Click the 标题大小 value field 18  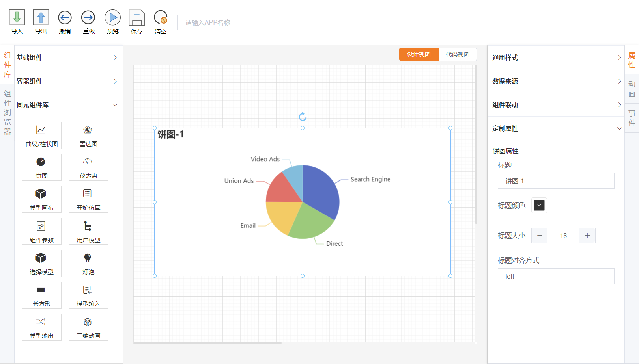pos(563,236)
